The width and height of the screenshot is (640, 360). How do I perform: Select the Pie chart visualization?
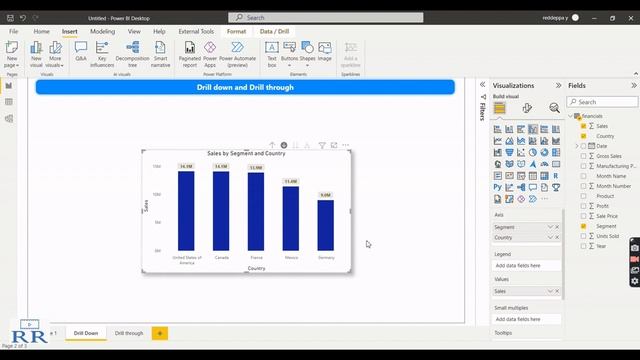point(533,153)
